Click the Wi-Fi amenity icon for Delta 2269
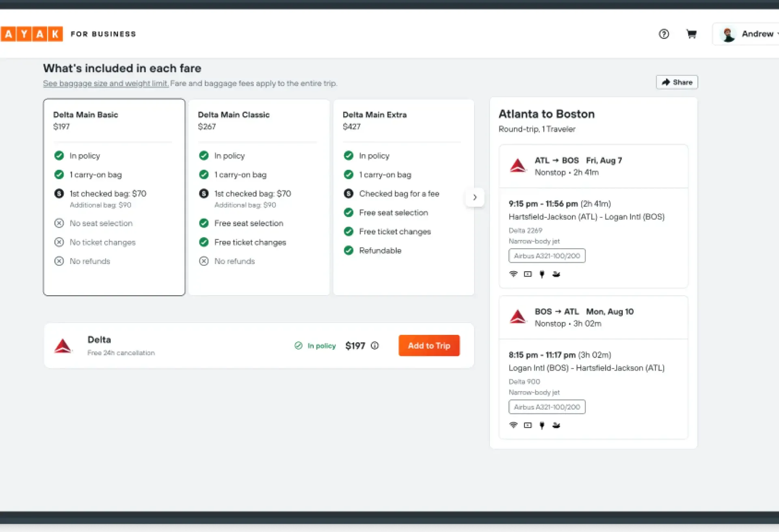Image resolution: width=779 pixels, height=532 pixels. [x=513, y=274]
